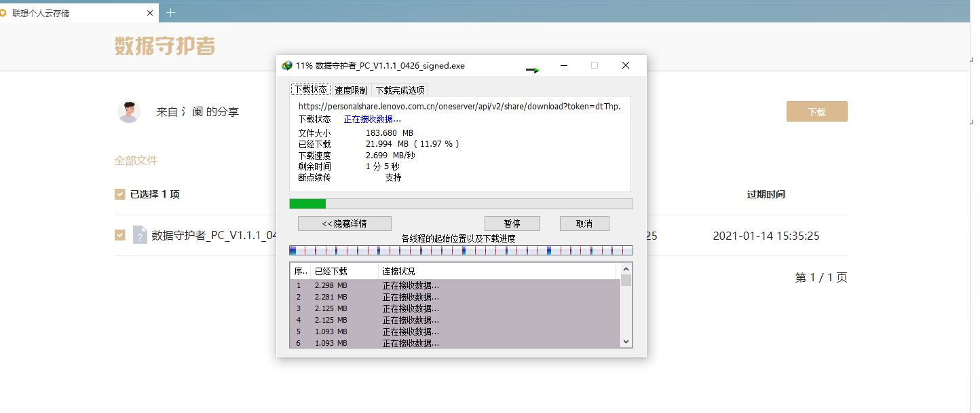Click the IDM download dialog title icon
This screenshot has height=413, width=980.
tap(287, 66)
